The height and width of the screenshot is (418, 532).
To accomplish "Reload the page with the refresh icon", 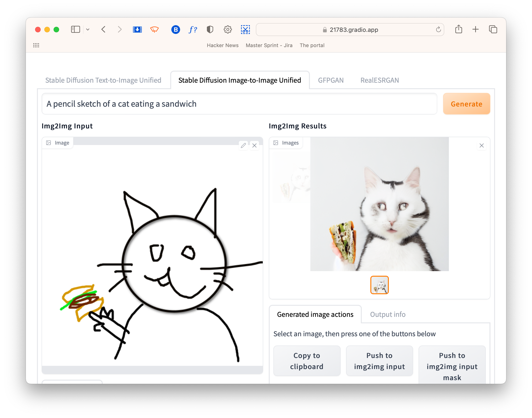I will coord(438,30).
